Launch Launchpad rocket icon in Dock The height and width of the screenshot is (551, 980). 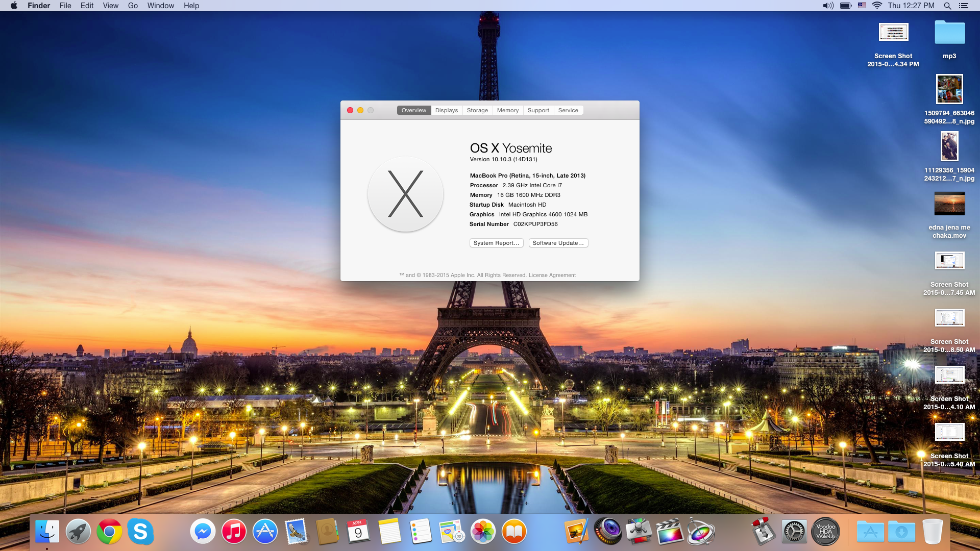point(78,532)
